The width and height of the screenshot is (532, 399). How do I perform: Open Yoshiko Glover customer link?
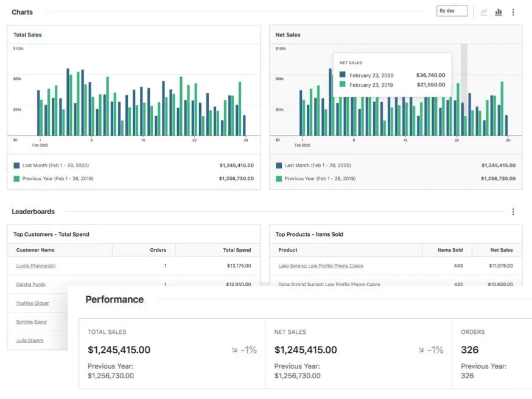33,303
